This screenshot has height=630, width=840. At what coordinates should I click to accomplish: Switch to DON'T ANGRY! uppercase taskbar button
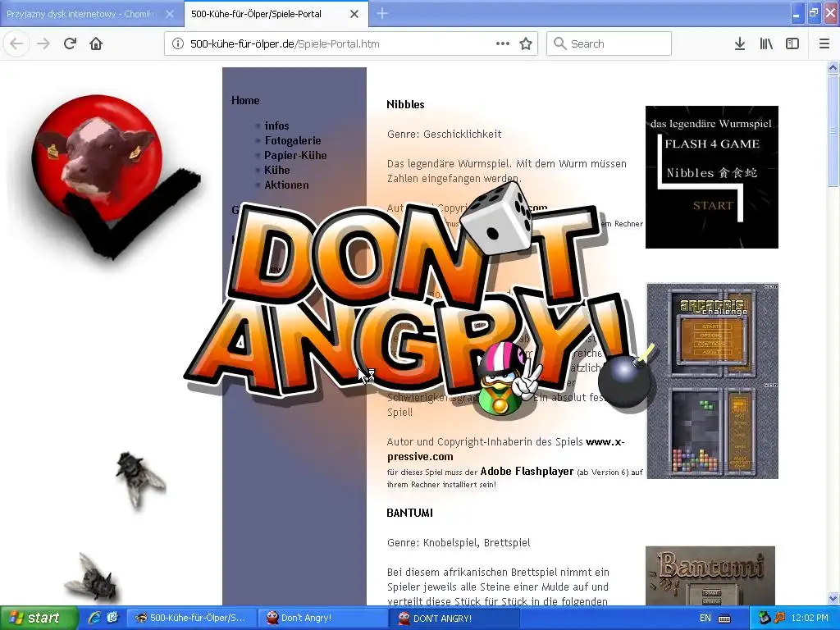[x=453, y=618]
